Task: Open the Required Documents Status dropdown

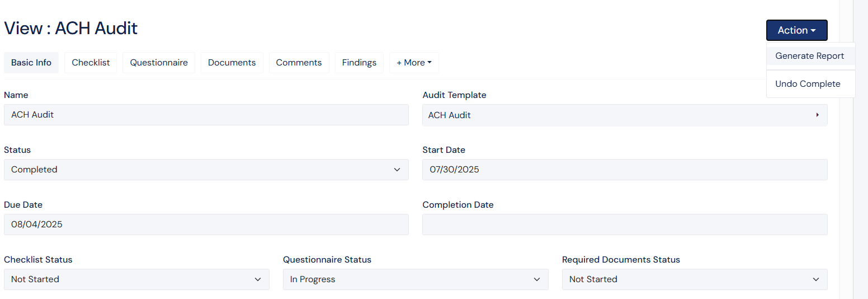Action: tap(694, 279)
